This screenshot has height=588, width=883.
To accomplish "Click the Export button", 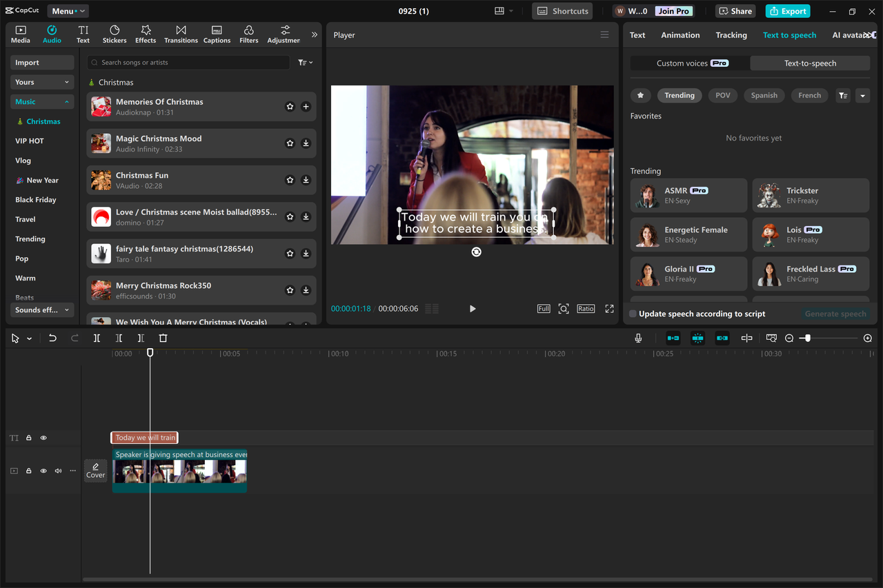I will [x=787, y=11].
